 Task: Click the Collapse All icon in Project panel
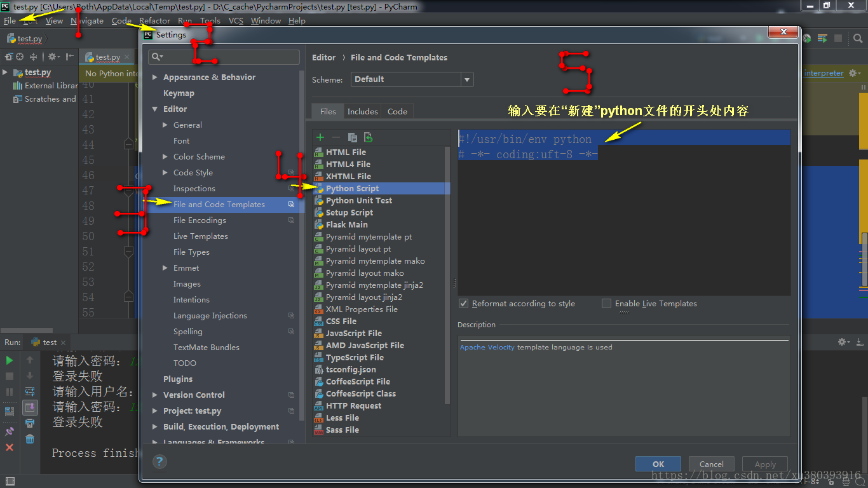tap(34, 57)
